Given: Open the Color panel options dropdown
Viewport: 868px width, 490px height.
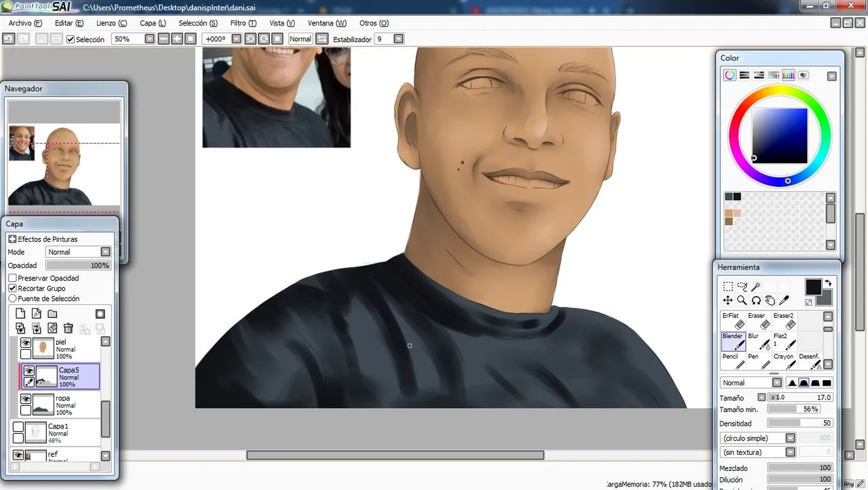Looking at the screenshot, I should pyautogui.click(x=832, y=76).
